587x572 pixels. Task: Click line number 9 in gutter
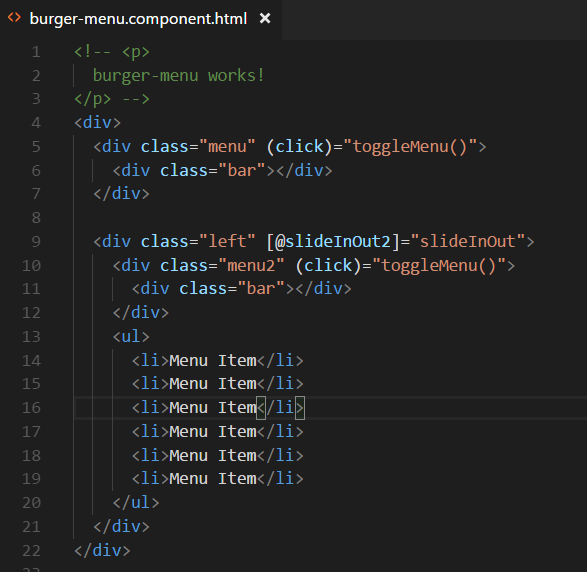(36, 241)
